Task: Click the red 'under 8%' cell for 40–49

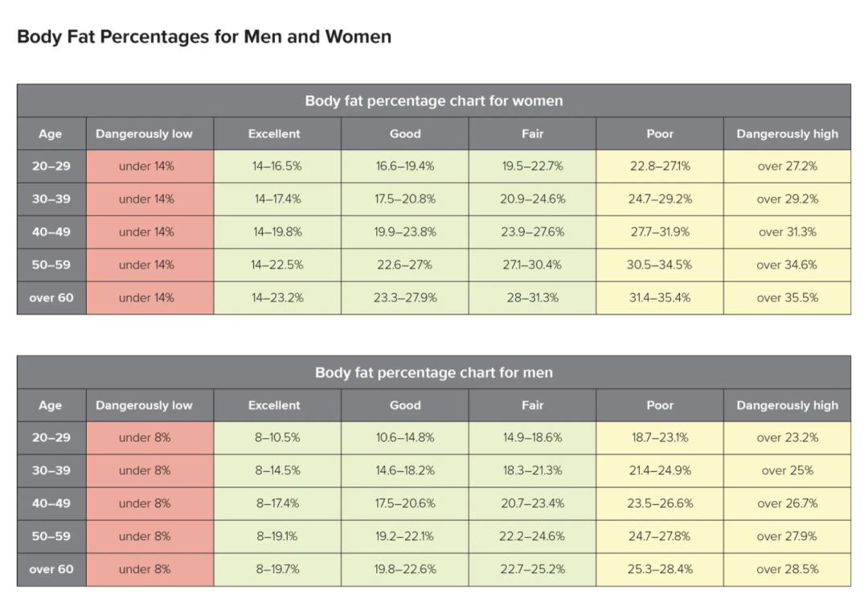Action: (145, 504)
